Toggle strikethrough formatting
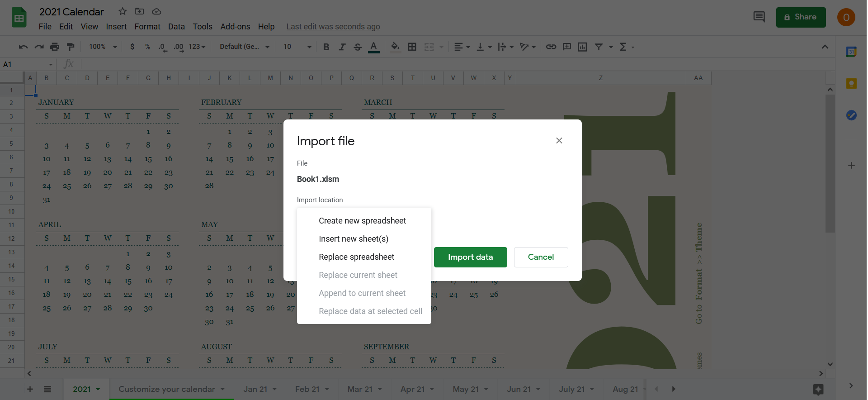This screenshot has height=400, width=868. [357, 47]
